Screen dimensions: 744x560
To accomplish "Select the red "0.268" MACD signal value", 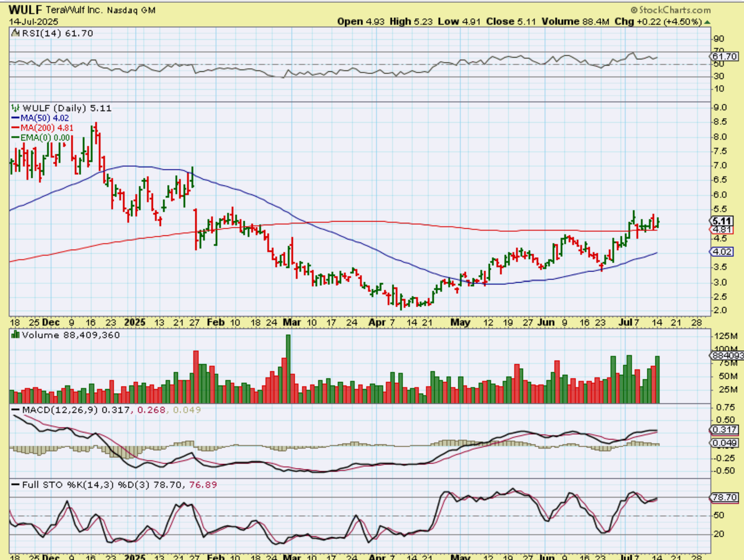I will tap(151, 410).
